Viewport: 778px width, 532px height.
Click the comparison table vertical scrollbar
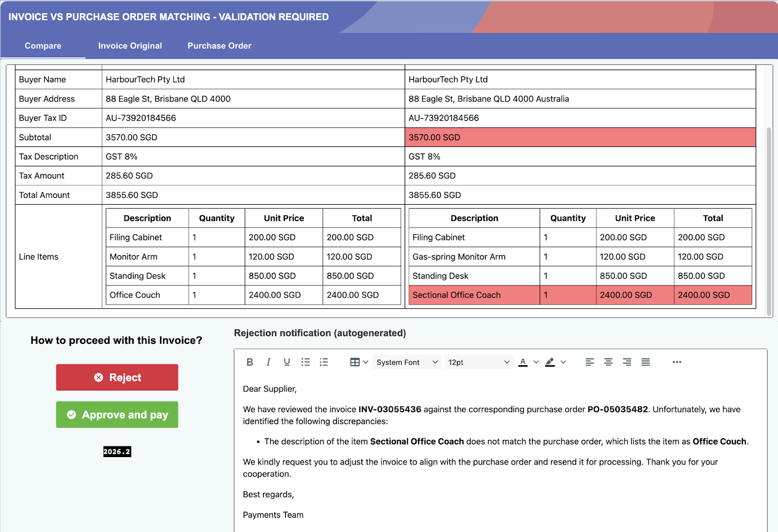769,221
